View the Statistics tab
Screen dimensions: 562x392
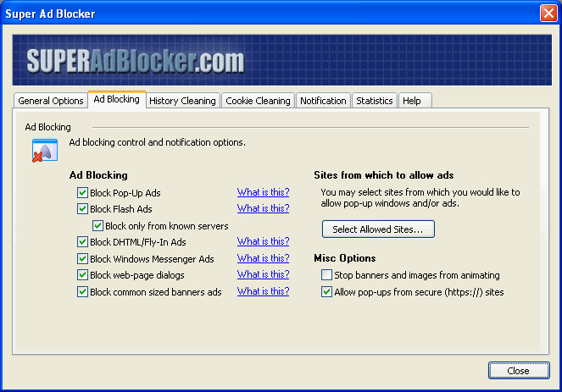pyautogui.click(x=375, y=101)
